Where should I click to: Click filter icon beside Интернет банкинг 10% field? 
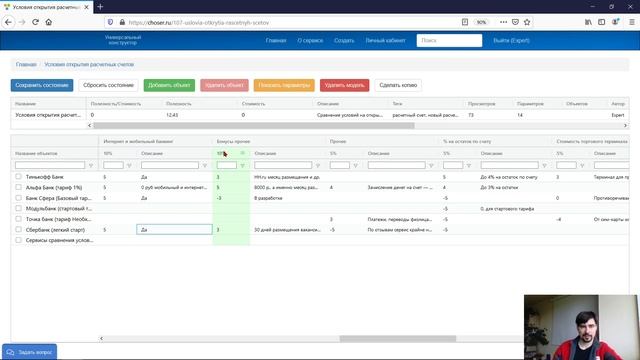pos(129,165)
